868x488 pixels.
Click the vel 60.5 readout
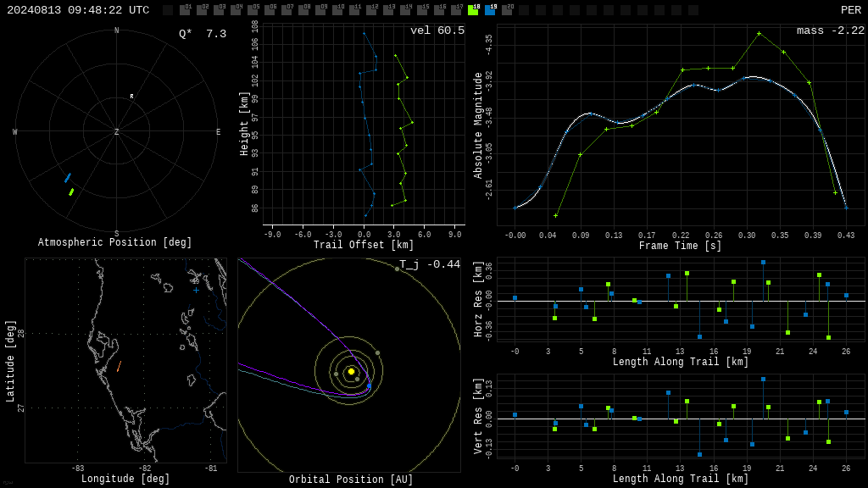point(437,30)
